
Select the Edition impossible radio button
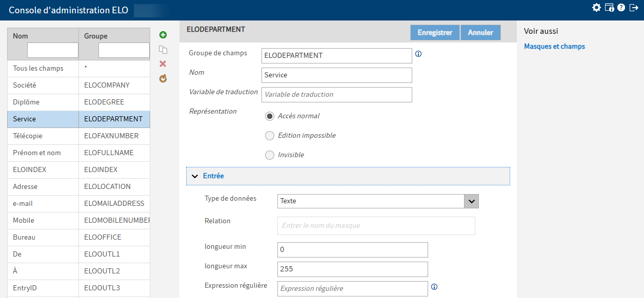(270, 136)
